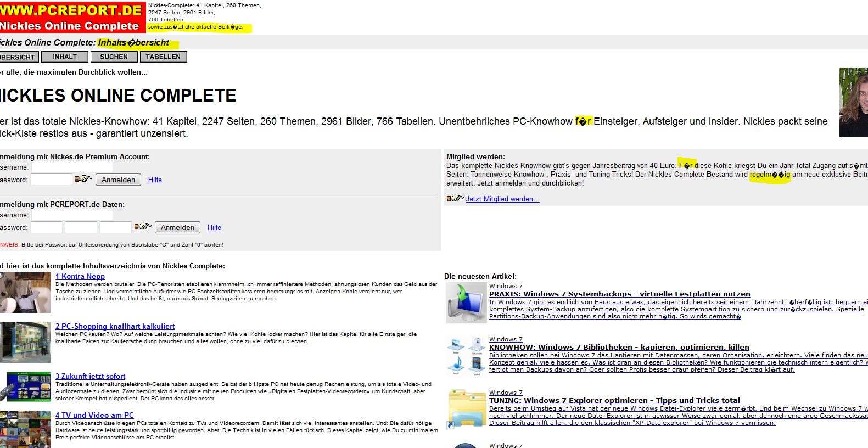Open the TABELLEN tab button

click(163, 57)
